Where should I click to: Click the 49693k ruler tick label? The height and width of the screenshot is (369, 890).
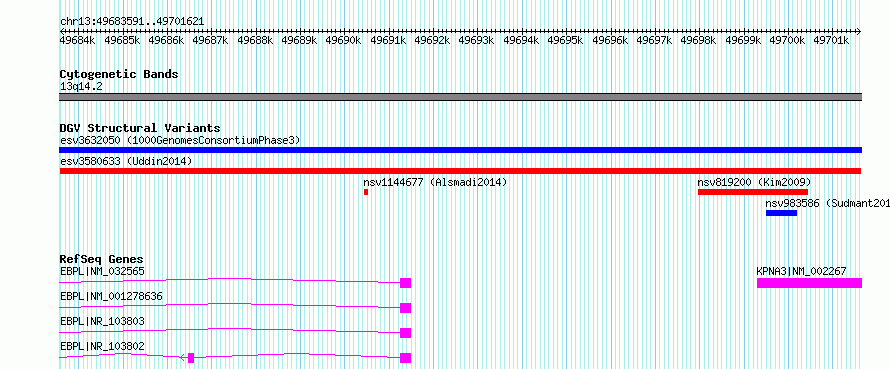pyautogui.click(x=477, y=40)
